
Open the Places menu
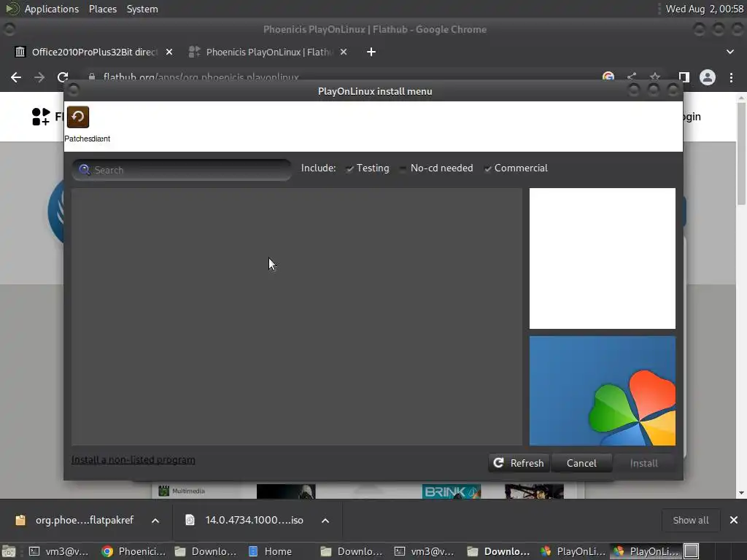point(102,9)
